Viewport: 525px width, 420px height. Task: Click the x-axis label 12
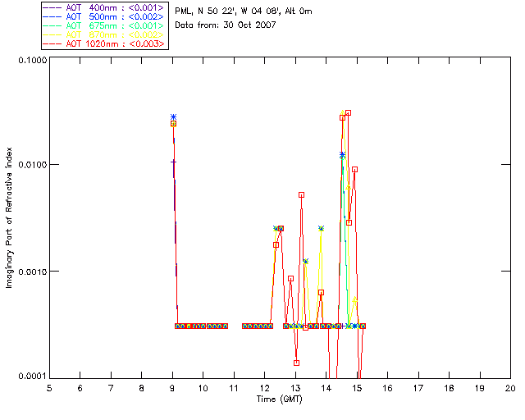click(264, 388)
